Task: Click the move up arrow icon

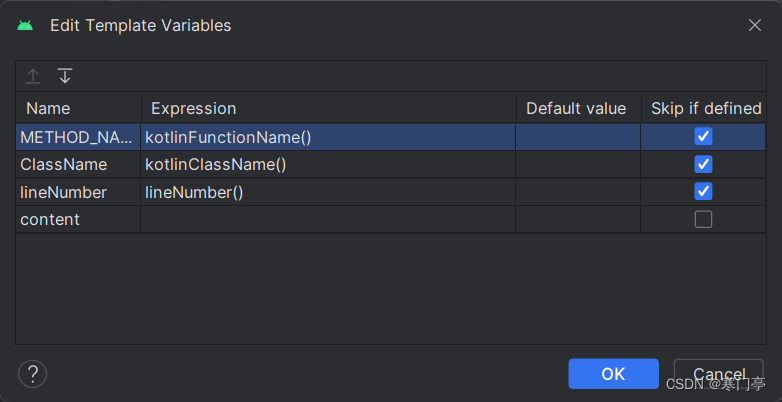Action: (x=33, y=76)
